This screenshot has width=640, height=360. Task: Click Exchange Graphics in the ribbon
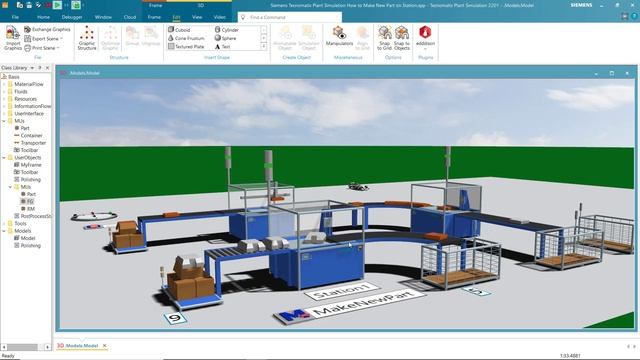click(x=47, y=29)
